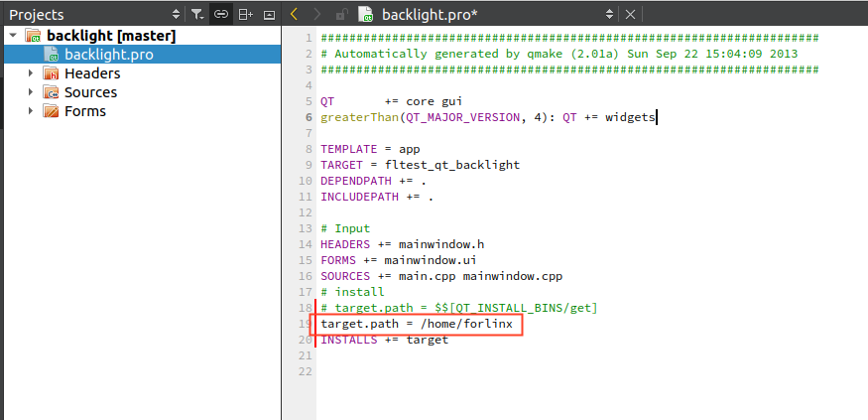Collapse the backlight [master] project node
The height and width of the screenshot is (420, 868).
pyautogui.click(x=12, y=36)
